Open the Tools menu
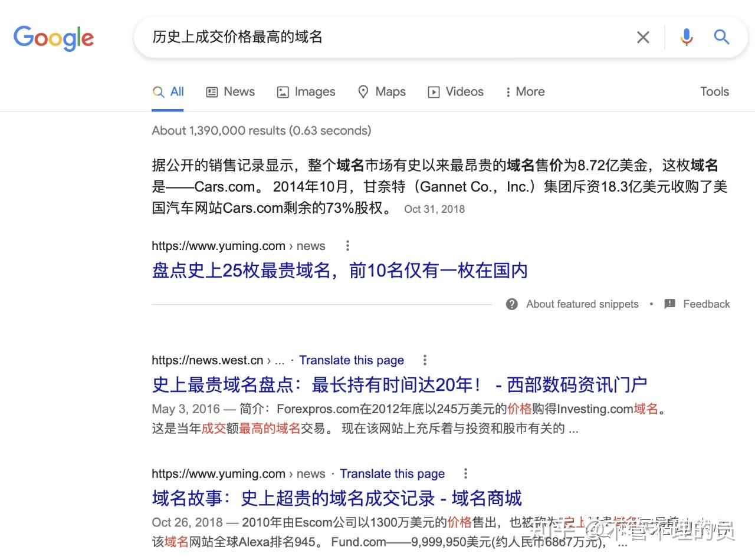This screenshot has width=755, height=560. point(714,92)
